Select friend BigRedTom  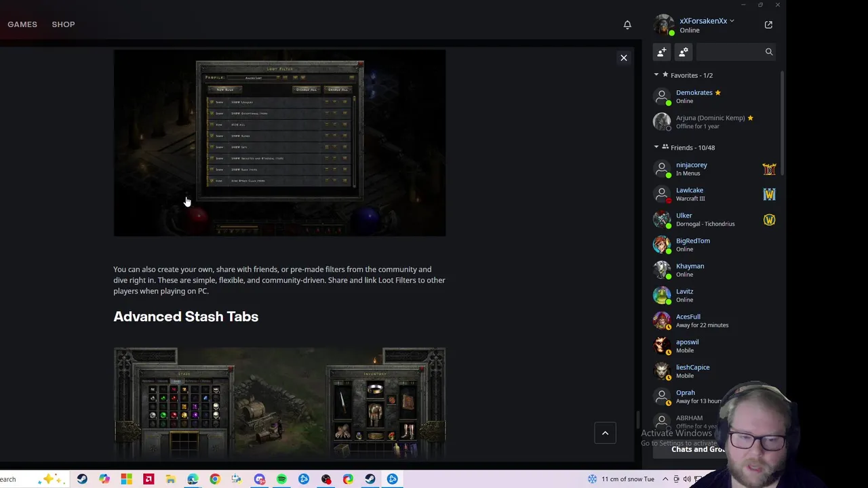pos(715,245)
